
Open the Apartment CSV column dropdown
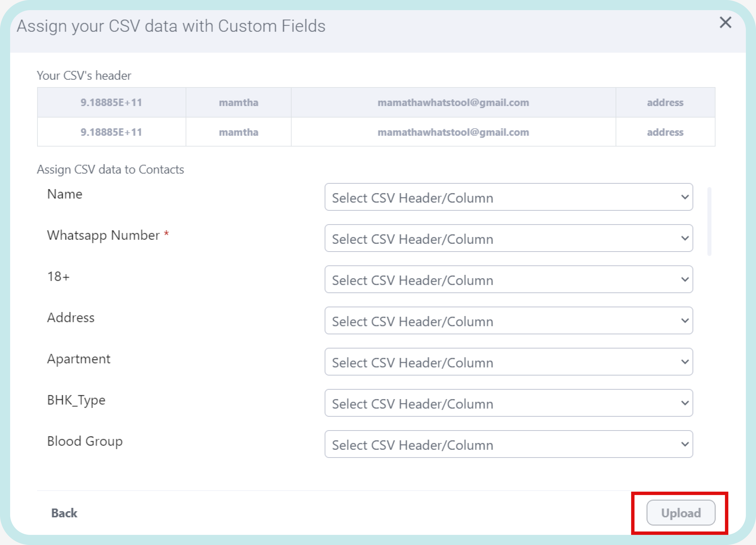[x=509, y=361]
